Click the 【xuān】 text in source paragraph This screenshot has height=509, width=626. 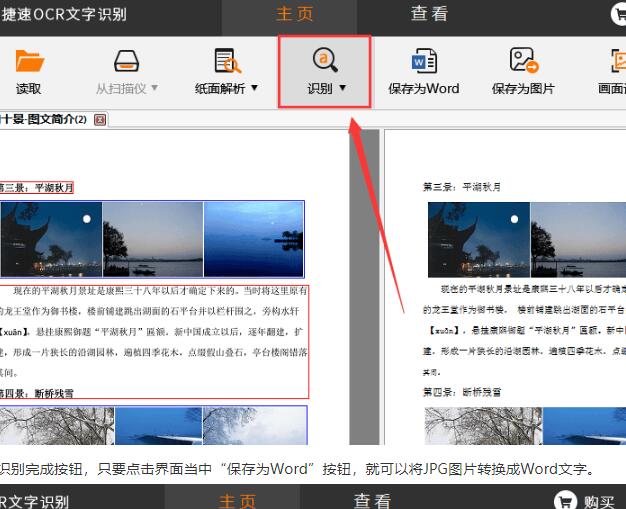click(x=14, y=332)
